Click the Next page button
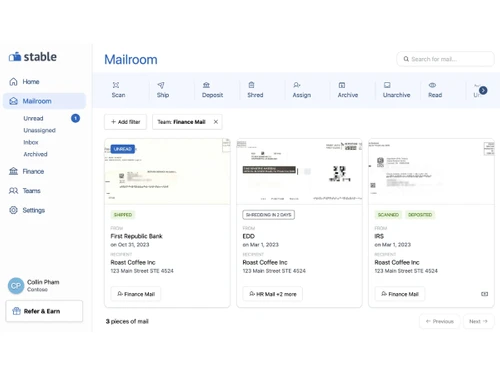 (478, 321)
